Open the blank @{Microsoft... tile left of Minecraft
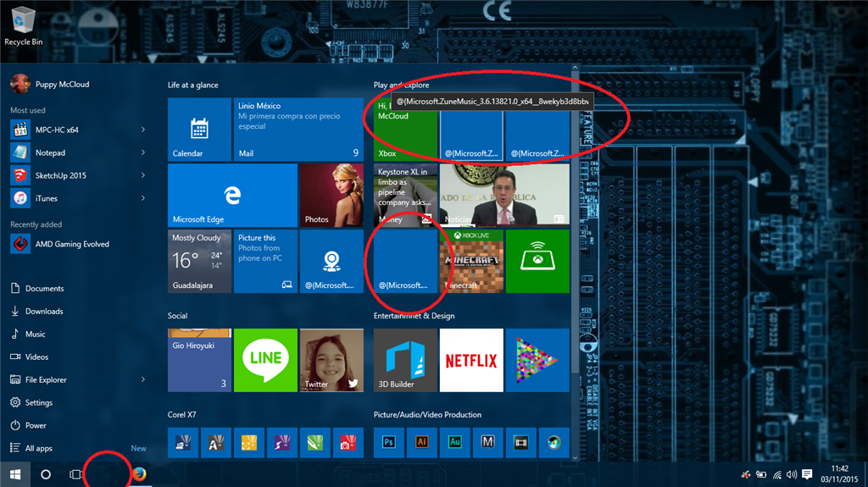Screen dimensions: 868x487 (x=405, y=261)
